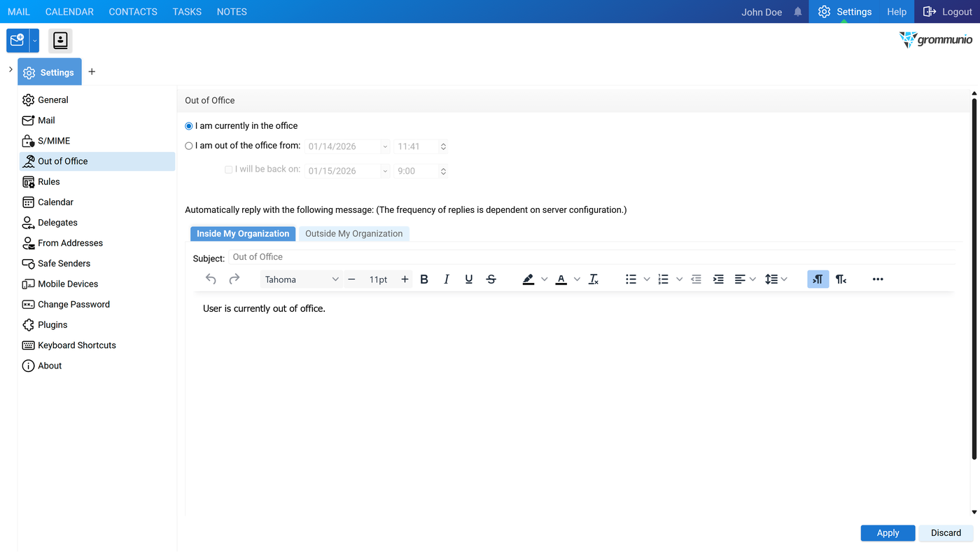Undo the last edit
This screenshot has height=552, width=980.
[211, 280]
